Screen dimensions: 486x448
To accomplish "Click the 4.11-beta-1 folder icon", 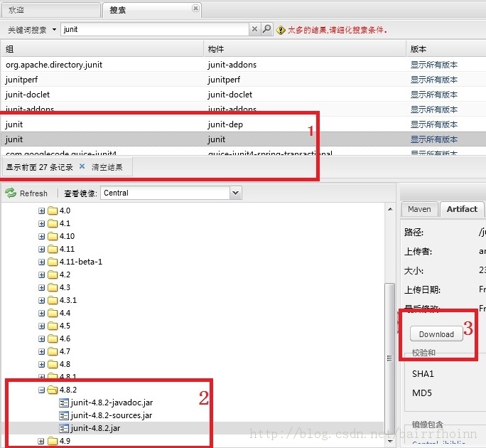I will coord(53,262).
